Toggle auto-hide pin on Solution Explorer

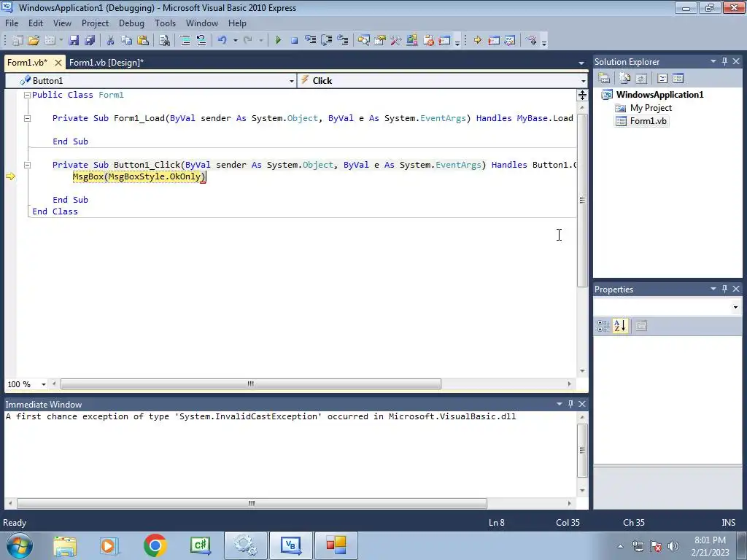coord(724,61)
